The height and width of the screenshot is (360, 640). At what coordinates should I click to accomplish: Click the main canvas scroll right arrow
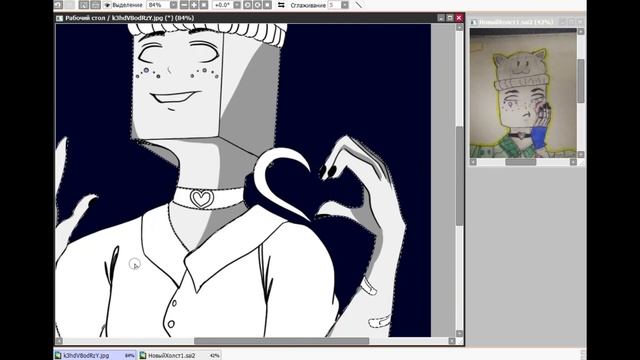[452, 341]
